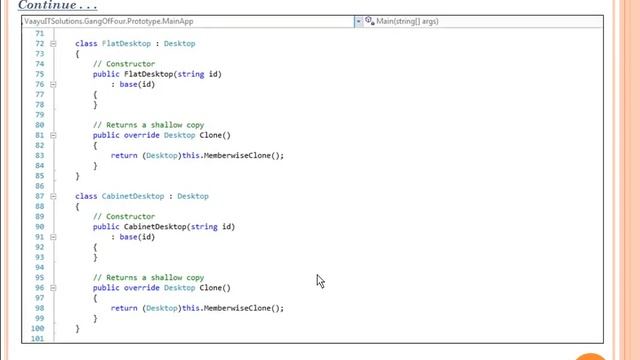
Task: Open the Main(string[] args) member dropdown
Action: coord(483,22)
